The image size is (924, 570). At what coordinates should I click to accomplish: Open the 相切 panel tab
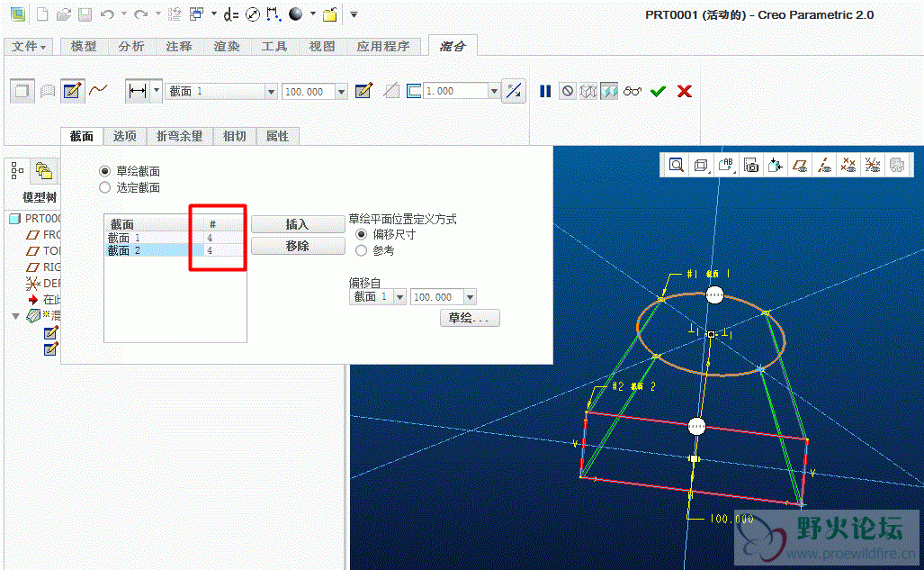click(x=235, y=136)
